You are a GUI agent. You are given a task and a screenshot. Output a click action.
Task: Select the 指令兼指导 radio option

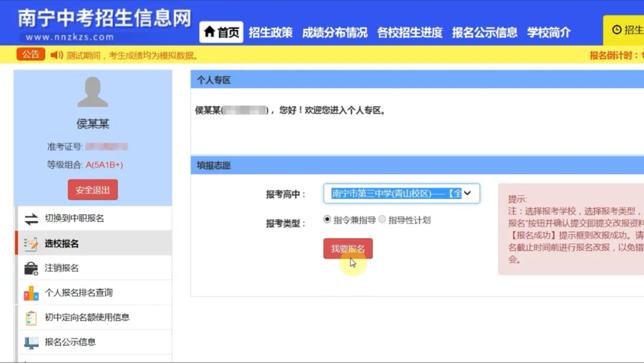click(327, 219)
